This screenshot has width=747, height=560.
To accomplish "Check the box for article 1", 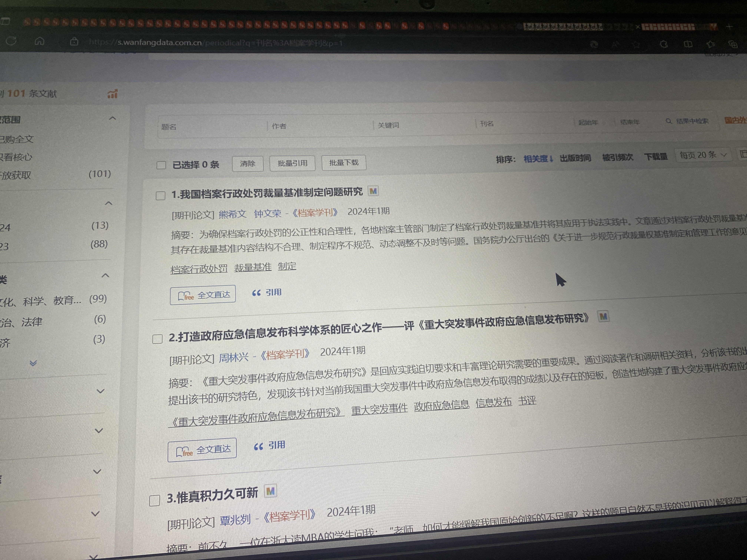I will [160, 196].
